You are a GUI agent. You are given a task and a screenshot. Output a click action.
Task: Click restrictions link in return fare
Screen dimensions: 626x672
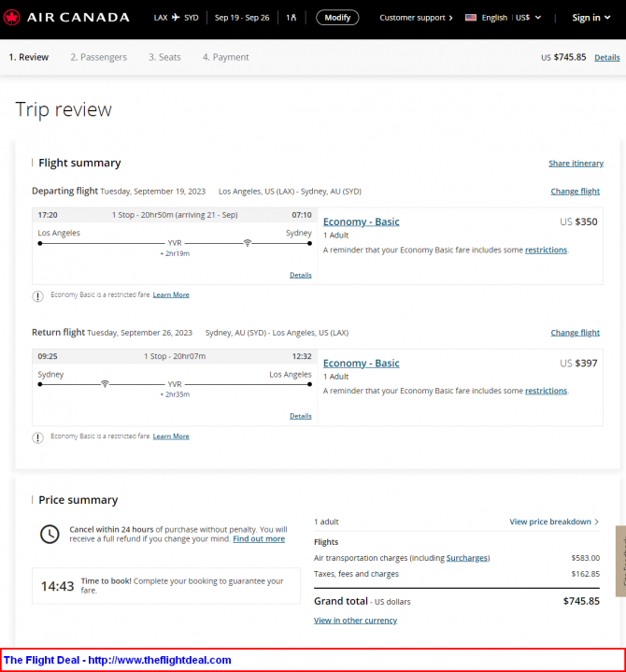[x=546, y=391]
